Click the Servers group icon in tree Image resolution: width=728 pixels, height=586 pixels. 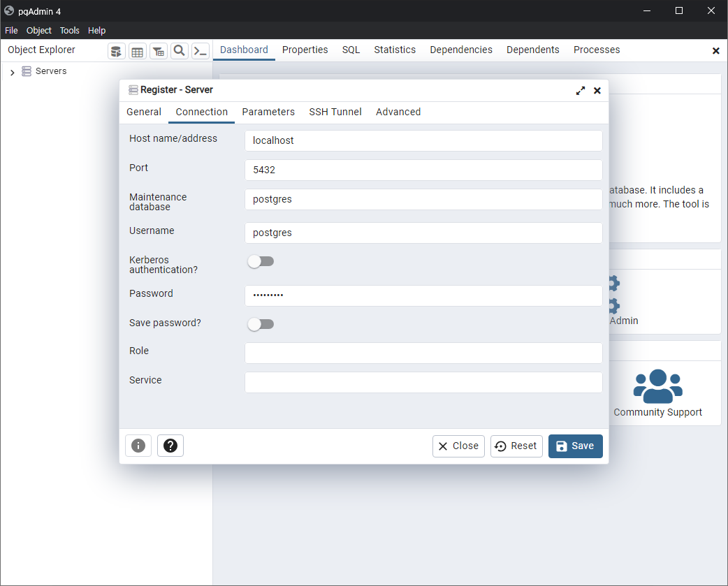(27, 71)
